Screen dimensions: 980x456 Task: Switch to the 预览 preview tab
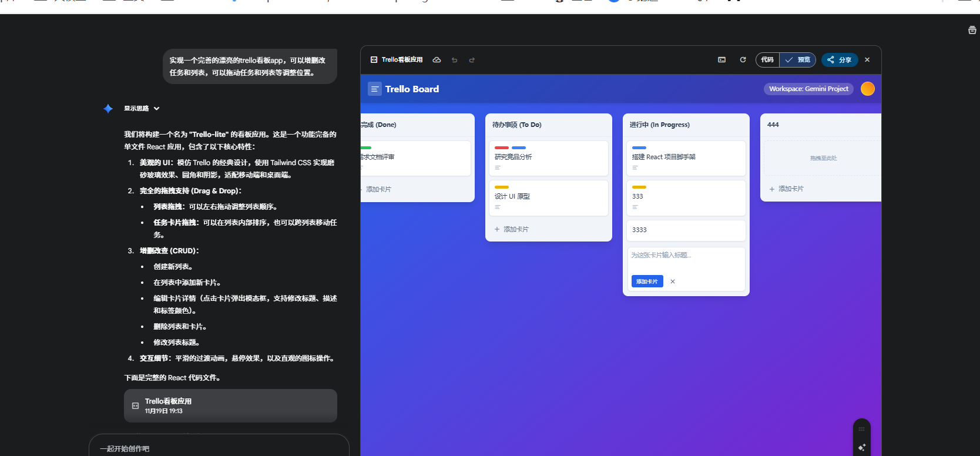(x=798, y=60)
